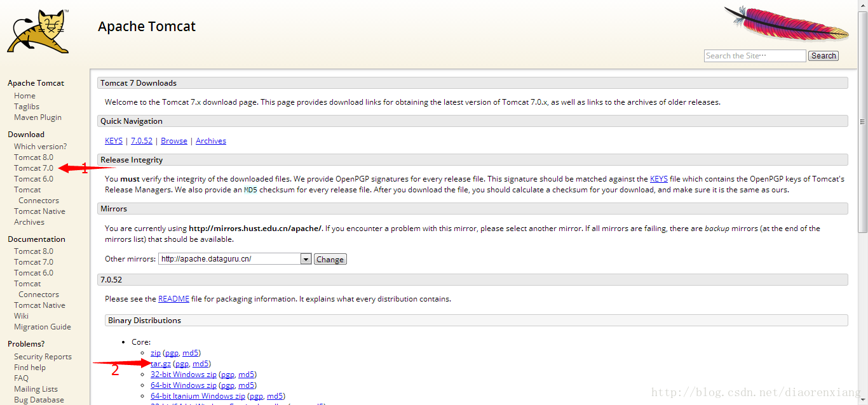This screenshot has width=868, height=405.
Task: Open Tomcat 7.0 in the Download section
Action: click(x=34, y=168)
